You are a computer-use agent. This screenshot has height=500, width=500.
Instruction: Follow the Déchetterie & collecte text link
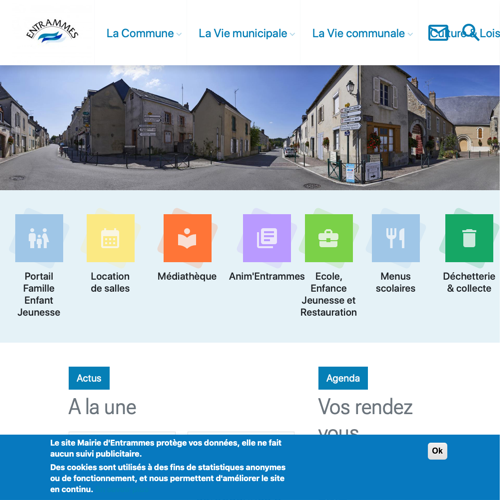pos(469,282)
